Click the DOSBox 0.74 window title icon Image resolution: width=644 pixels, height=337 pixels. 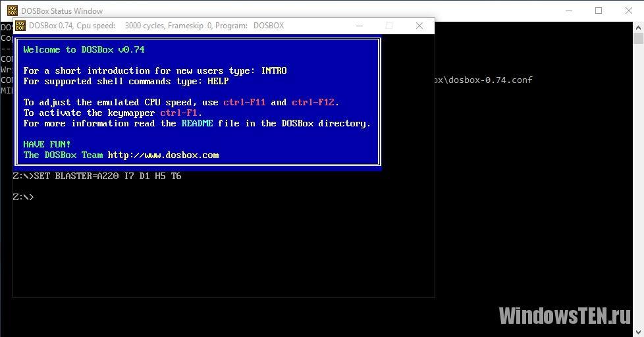pos(20,26)
